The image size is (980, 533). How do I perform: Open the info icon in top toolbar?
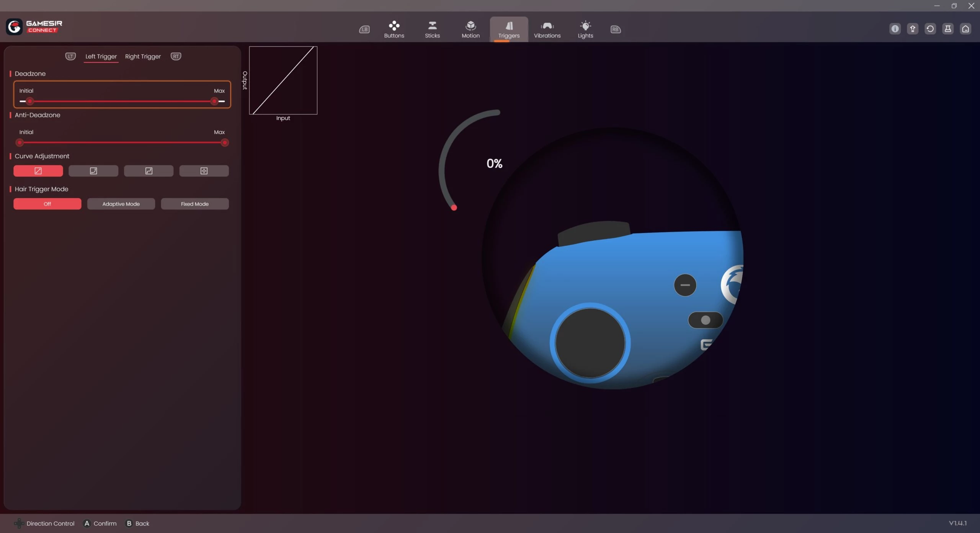coord(895,29)
